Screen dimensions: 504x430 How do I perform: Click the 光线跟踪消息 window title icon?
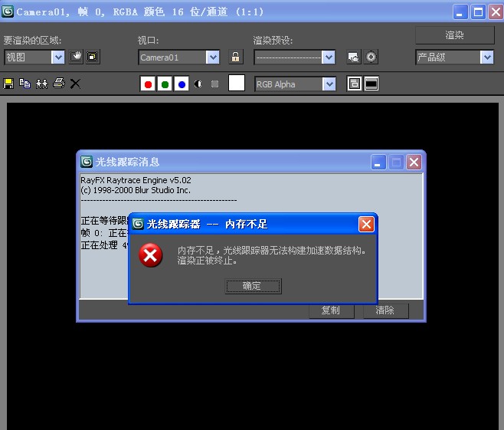[87, 162]
